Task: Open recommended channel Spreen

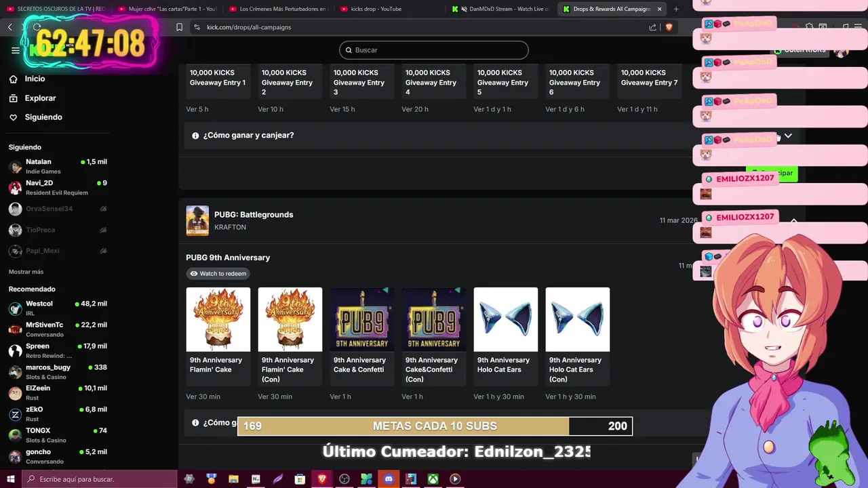Action: pos(58,350)
